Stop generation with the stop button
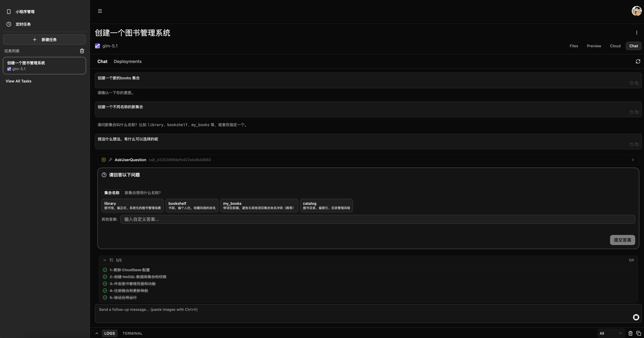This screenshot has width=644, height=338. 636,317
